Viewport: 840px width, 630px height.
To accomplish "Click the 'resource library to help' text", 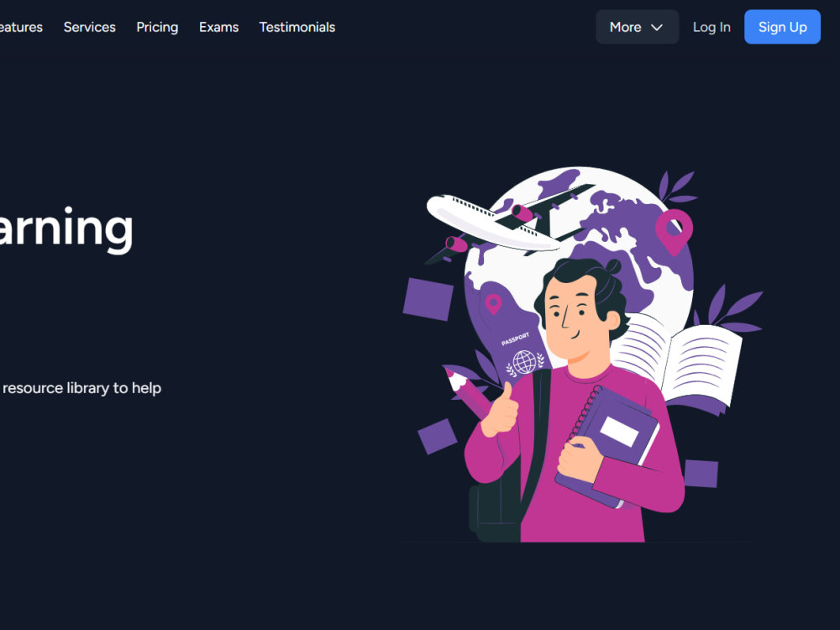I will click(81, 388).
